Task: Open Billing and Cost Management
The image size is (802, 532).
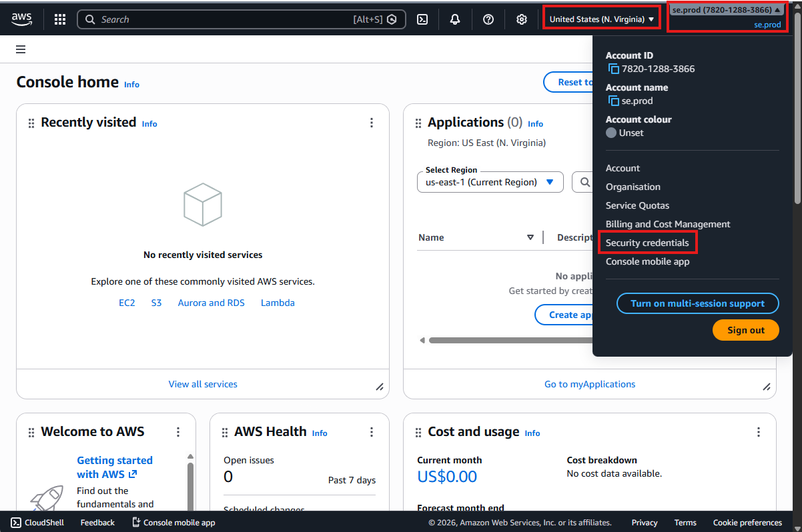Action: (668, 224)
